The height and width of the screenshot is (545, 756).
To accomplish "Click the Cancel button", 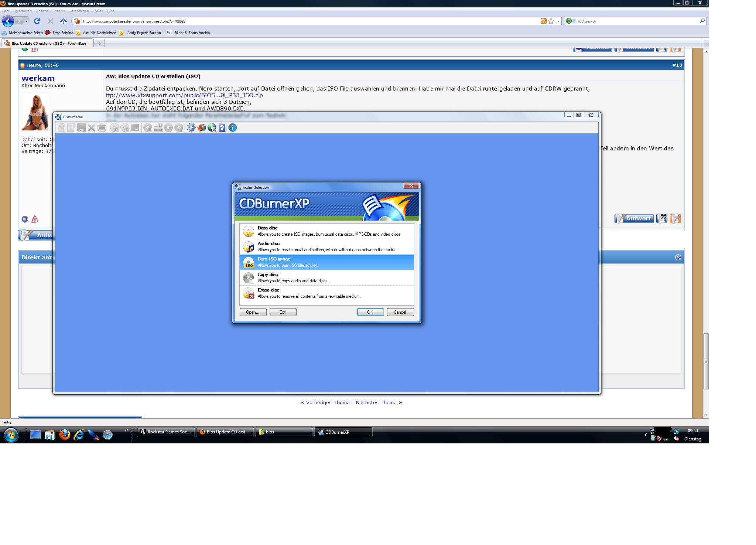I will tap(400, 312).
